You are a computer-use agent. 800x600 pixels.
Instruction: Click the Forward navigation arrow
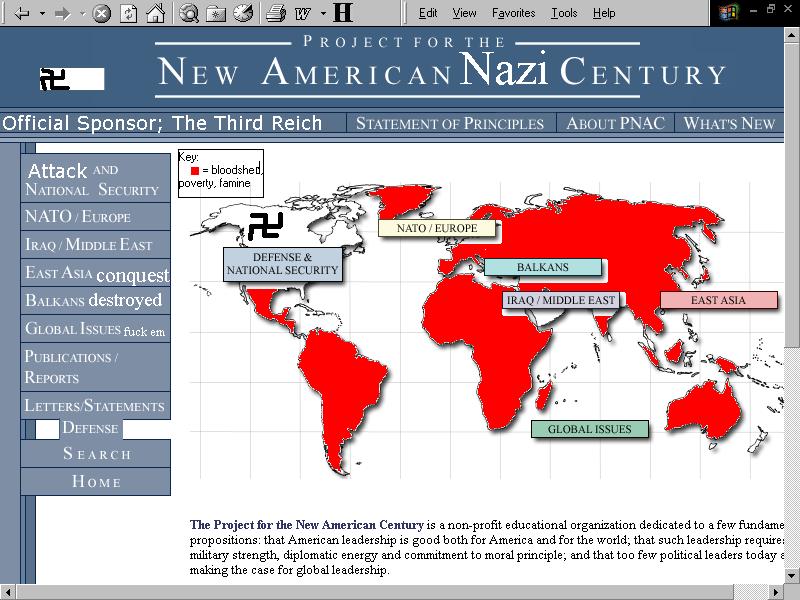[62, 13]
